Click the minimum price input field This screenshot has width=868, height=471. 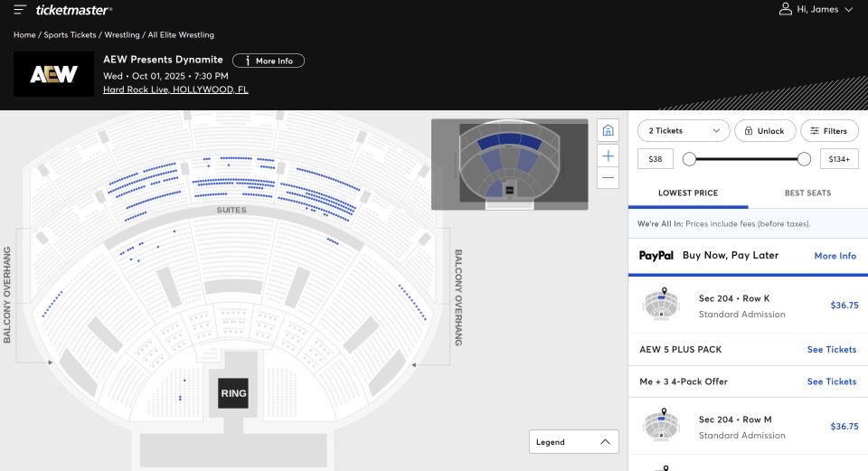tap(656, 159)
